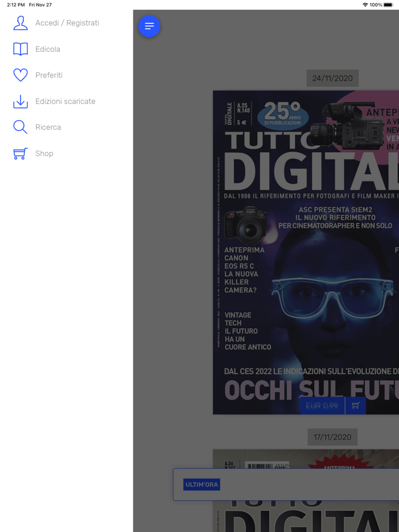Image resolution: width=399 pixels, height=532 pixels.
Task: Open Preferiti list
Action: 49,75
